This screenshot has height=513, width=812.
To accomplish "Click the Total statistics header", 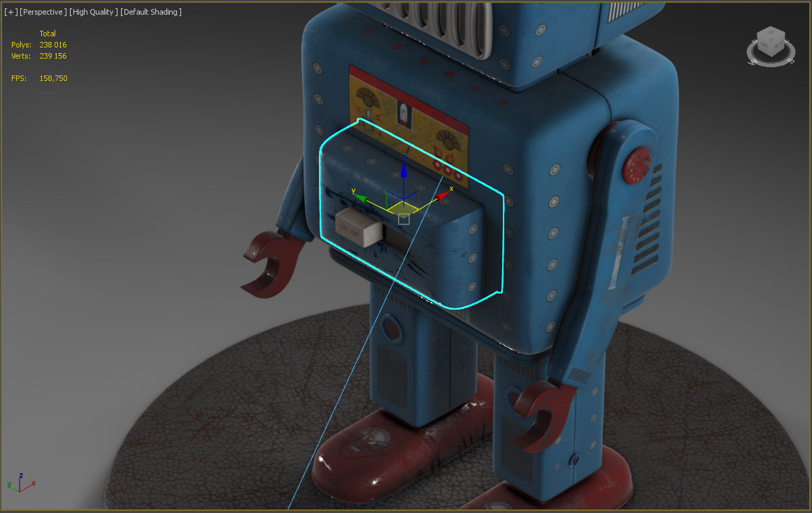I will (48, 34).
